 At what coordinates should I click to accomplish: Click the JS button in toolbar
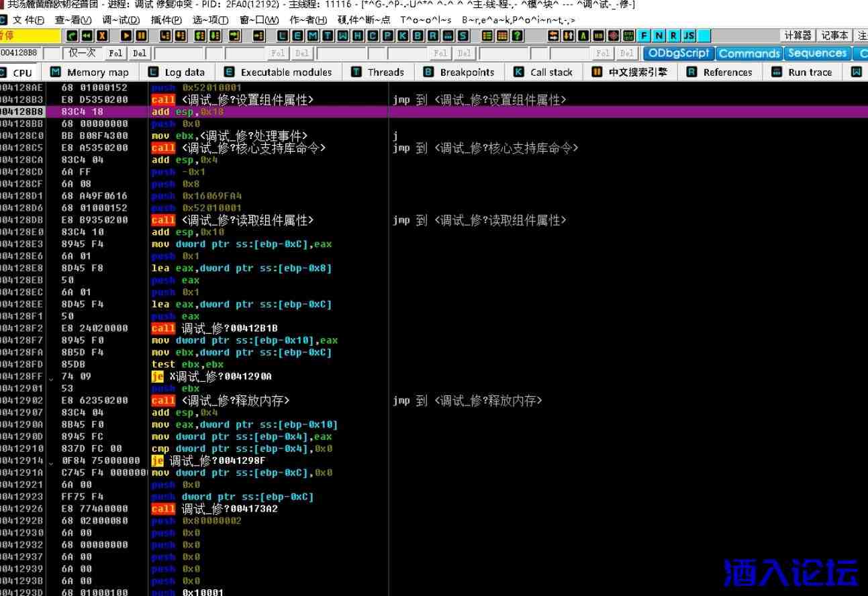[x=688, y=36]
